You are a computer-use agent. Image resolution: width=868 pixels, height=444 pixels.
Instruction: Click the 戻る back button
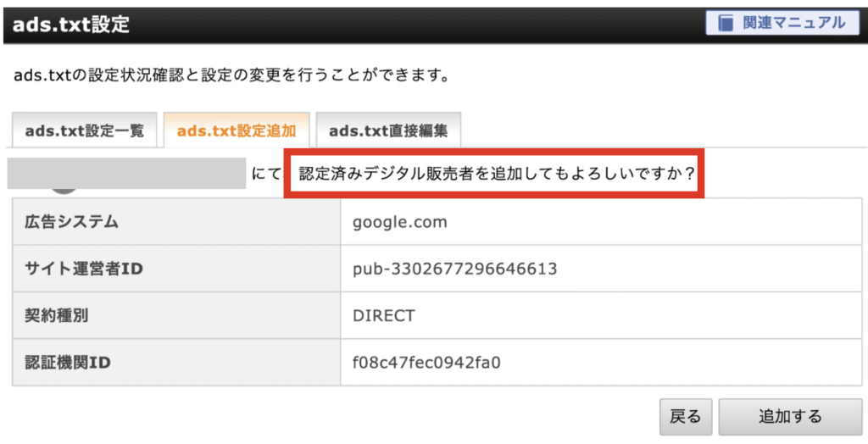pos(685,416)
